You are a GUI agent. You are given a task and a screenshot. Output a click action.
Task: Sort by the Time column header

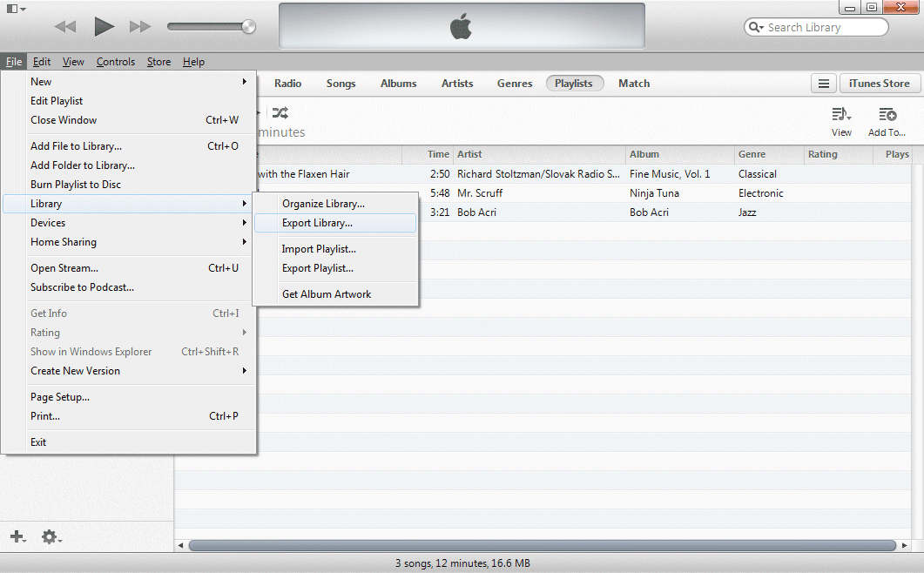pyautogui.click(x=428, y=154)
